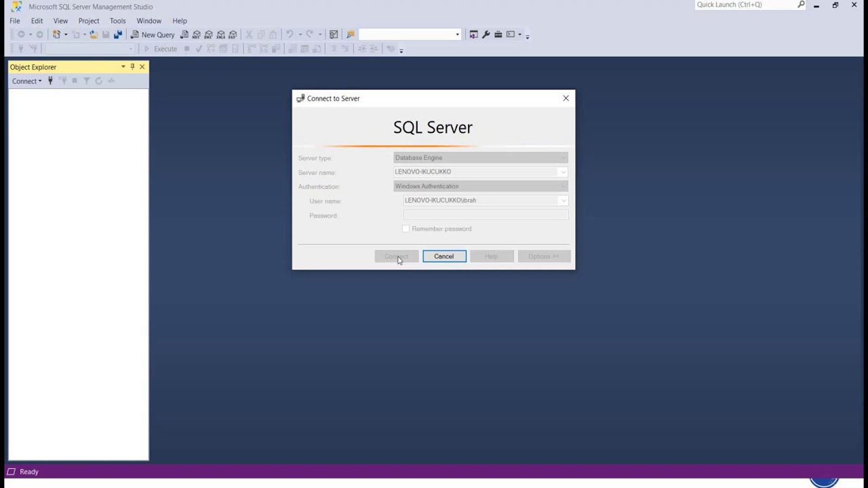Click the Toolbox icon in toolbar

(498, 35)
